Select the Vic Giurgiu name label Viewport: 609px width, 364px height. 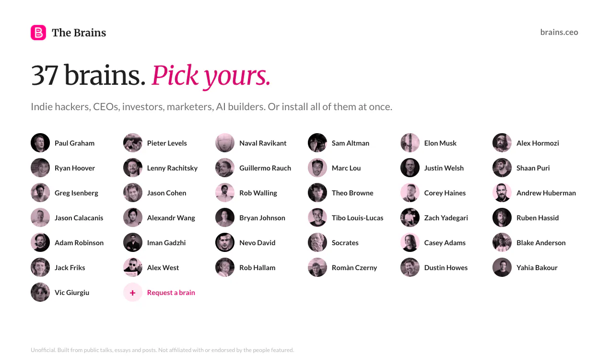[72, 292]
